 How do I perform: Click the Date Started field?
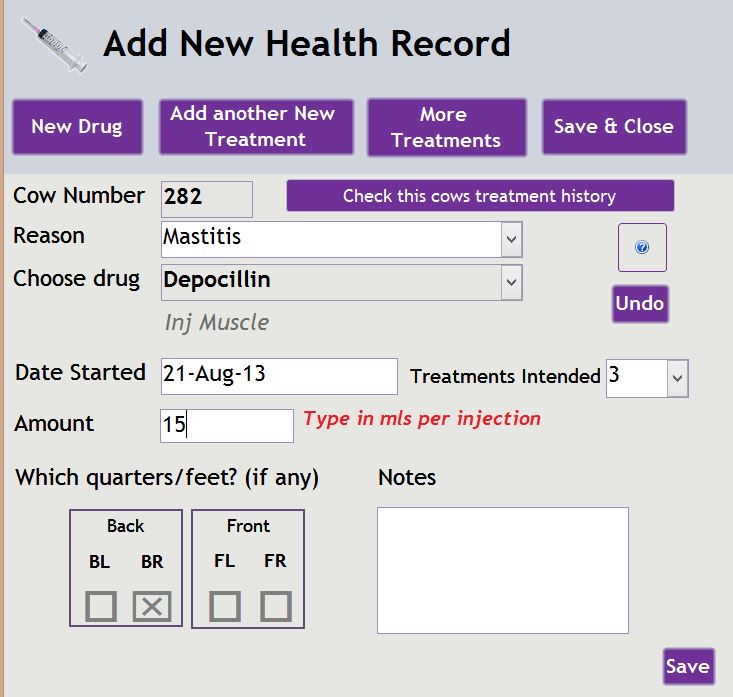(x=279, y=376)
